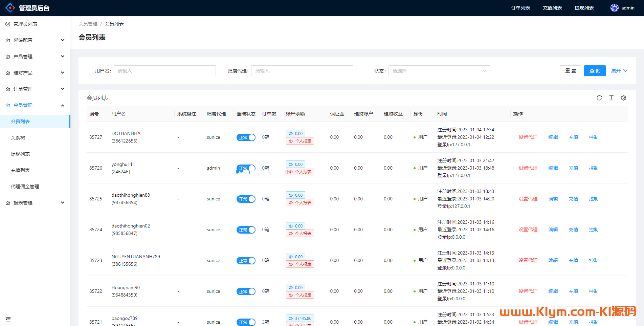Click 设置代理 for user yonghu111
Image resolution: width=644 pixels, height=326 pixels.
pyautogui.click(x=528, y=168)
